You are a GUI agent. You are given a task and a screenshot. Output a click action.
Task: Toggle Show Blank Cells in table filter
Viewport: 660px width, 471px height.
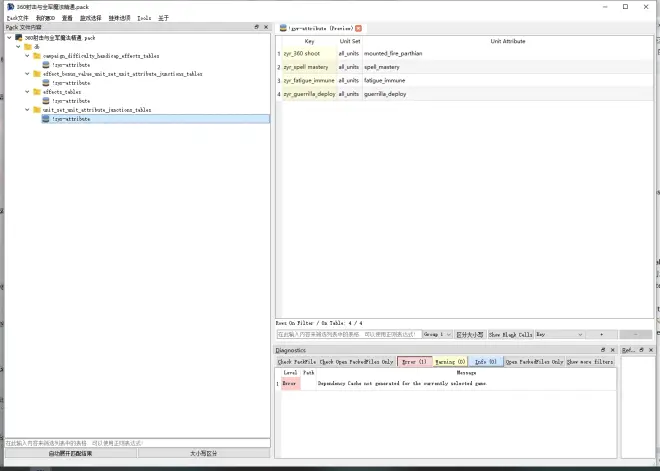(x=509, y=334)
